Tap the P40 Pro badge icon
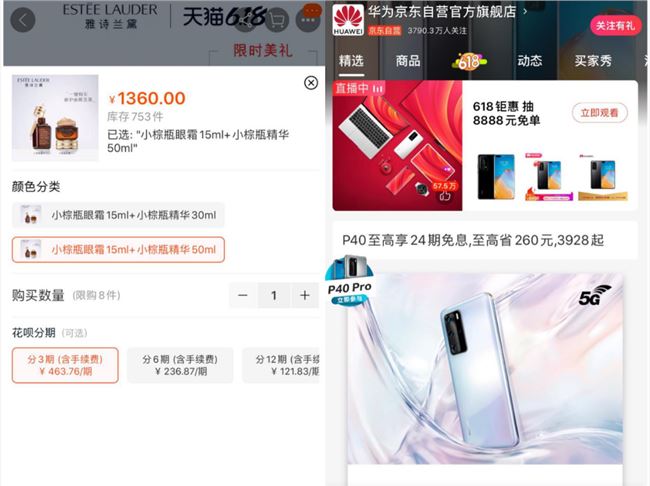The width and height of the screenshot is (650, 486). [x=349, y=280]
